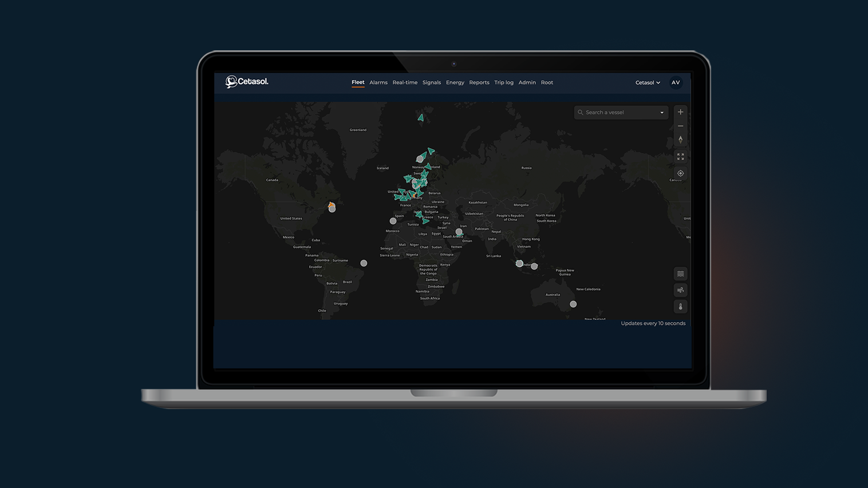This screenshot has width=868, height=488.
Task: Click the Iceland map label
Action: (382, 168)
